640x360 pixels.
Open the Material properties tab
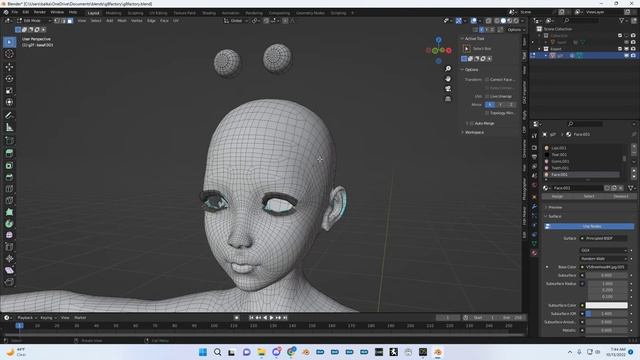point(534,253)
